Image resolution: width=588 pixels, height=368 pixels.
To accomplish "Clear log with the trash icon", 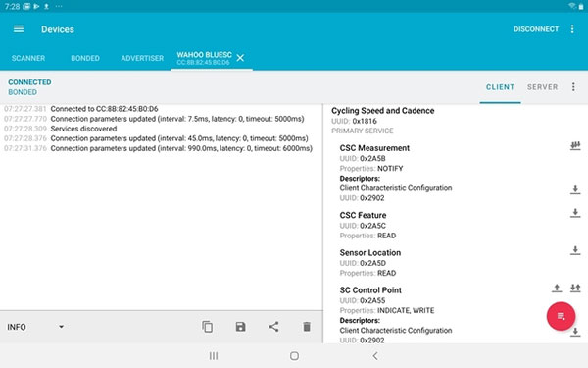I will tap(307, 327).
